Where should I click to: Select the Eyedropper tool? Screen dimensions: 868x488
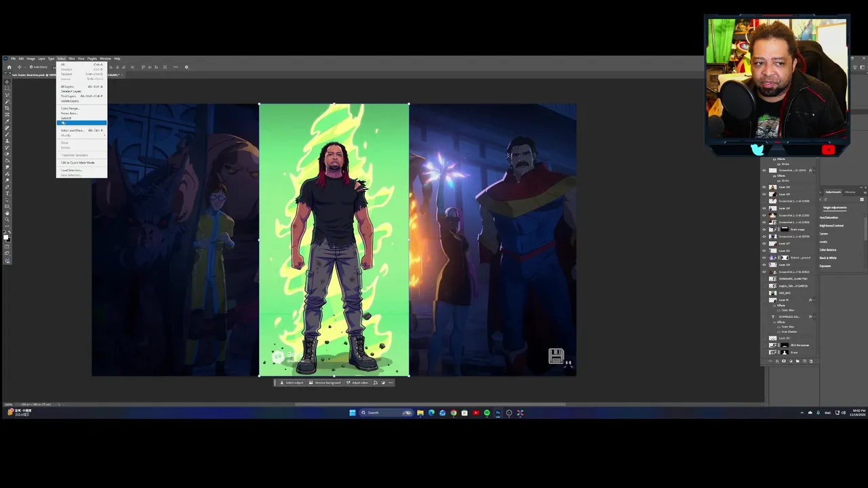(x=7, y=121)
